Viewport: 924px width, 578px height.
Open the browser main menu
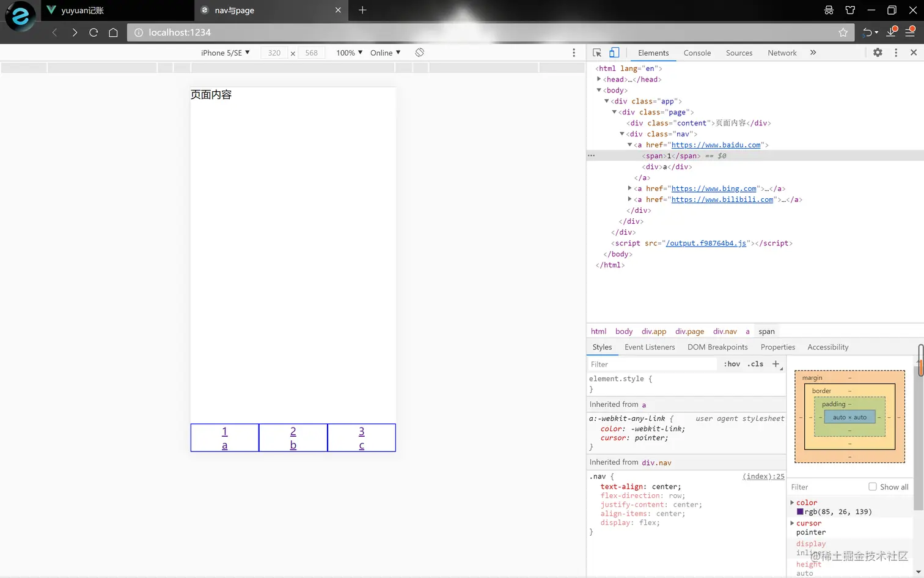(x=910, y=32)
